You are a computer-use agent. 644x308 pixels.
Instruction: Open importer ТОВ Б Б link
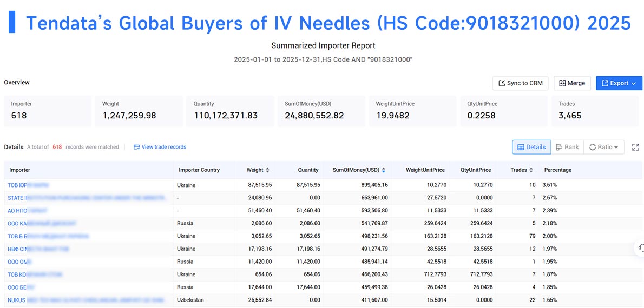coord(48,236)
